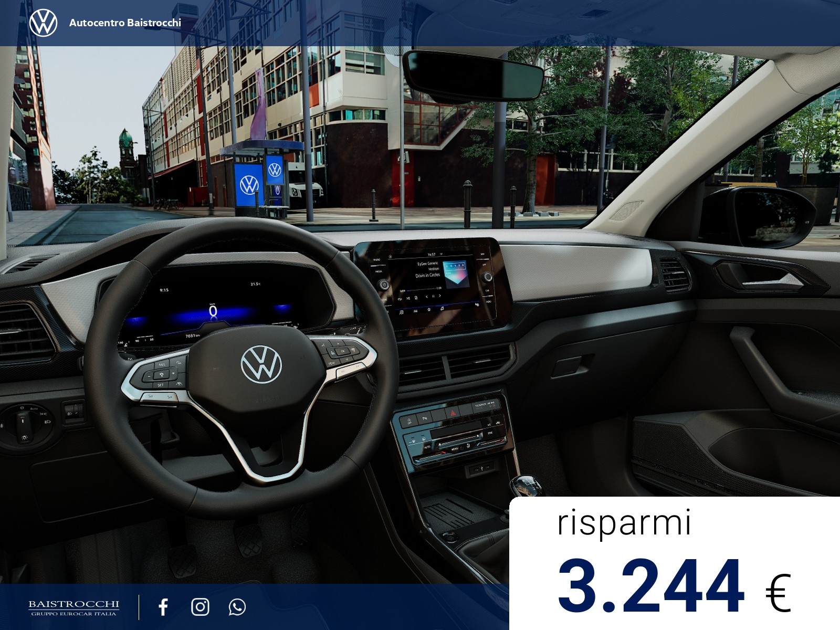Click the right tuning knob on infotainment

(x=488, y=277)
